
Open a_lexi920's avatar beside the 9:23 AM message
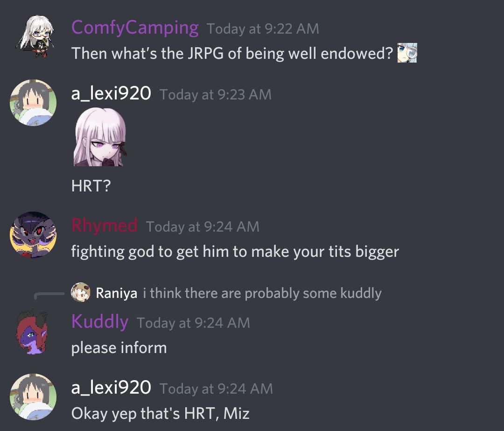coord(33,103)
